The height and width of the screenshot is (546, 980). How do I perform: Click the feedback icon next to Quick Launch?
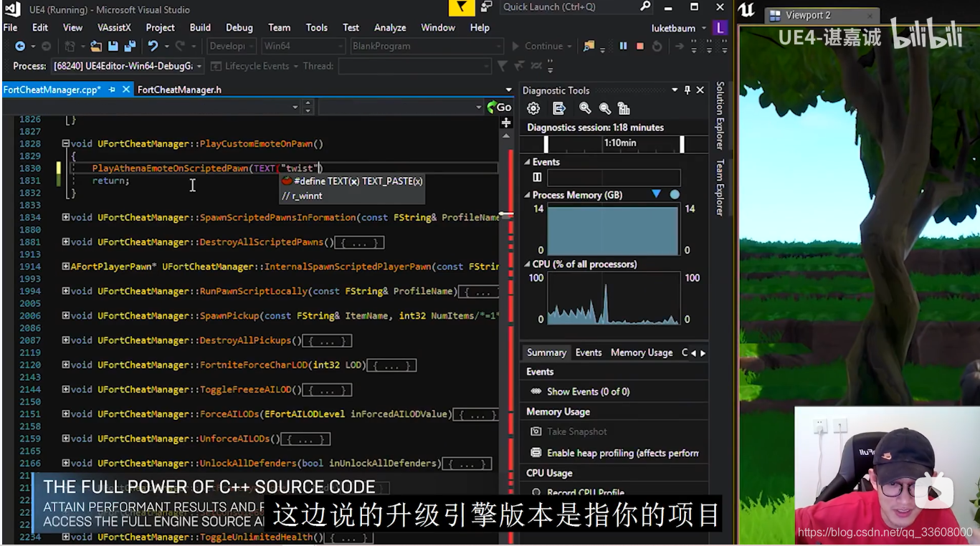(x=487, y=6)
